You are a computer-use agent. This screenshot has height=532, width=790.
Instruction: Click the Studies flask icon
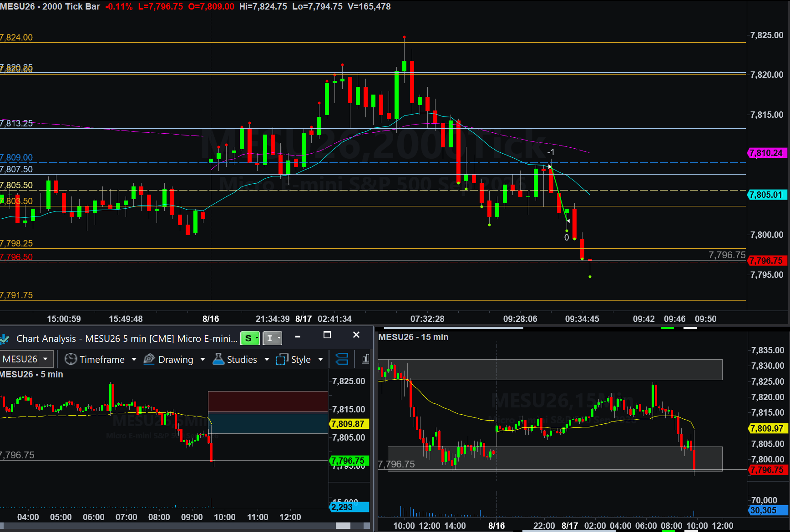pyautogui.click(x=218, y=359)
